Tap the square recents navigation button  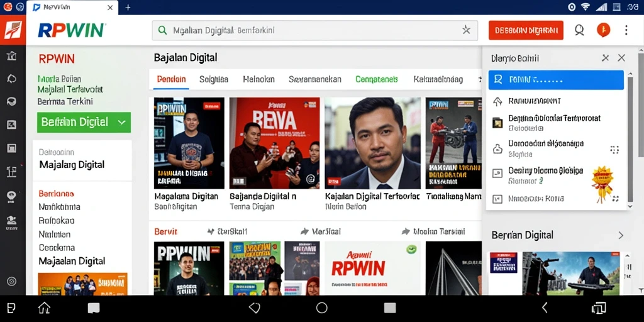click(x=390, y=308)
